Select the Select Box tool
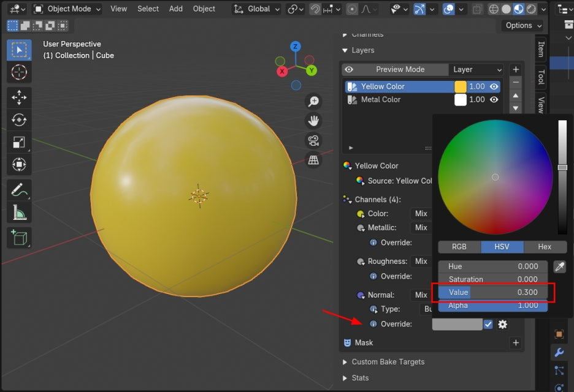Viewport: 574px width, 392px height. point(19,50)
